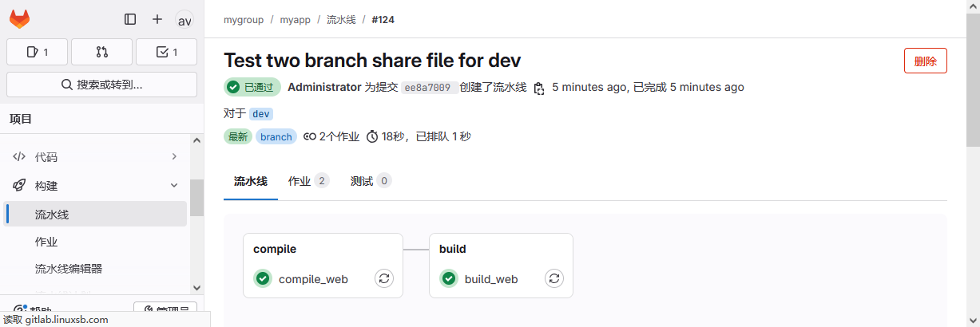Switch to the 作业 tab
Viewport: 980px width, 327px height.
tap(307, 181)
